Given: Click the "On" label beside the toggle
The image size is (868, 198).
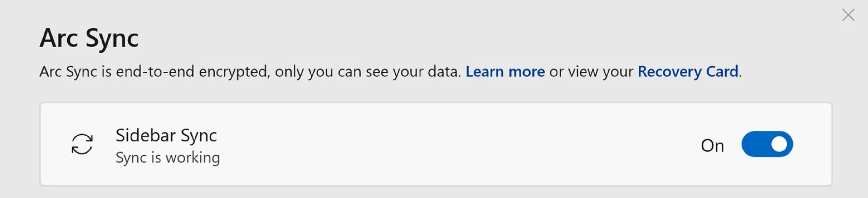Looking at the screenshot, I should click(x=712, y=146).
